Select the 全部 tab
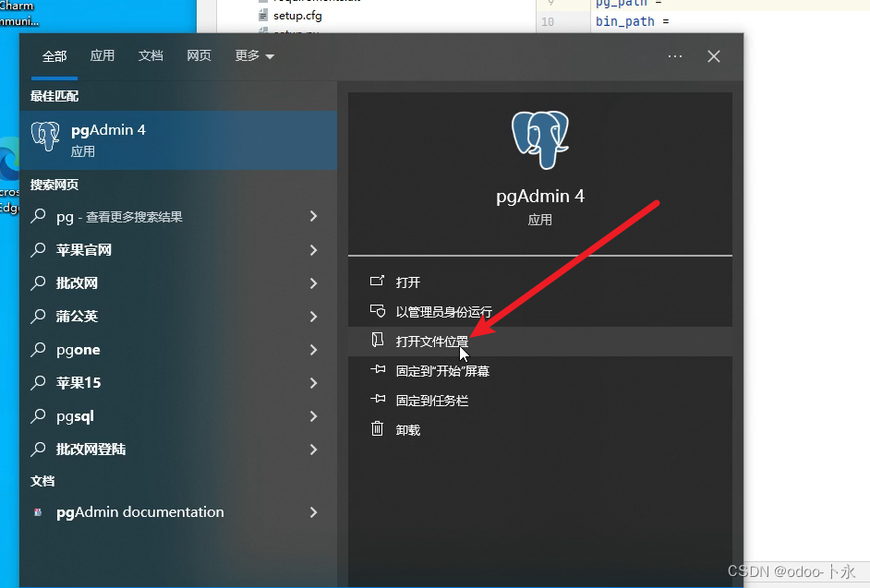 click(x=54, y=56)
